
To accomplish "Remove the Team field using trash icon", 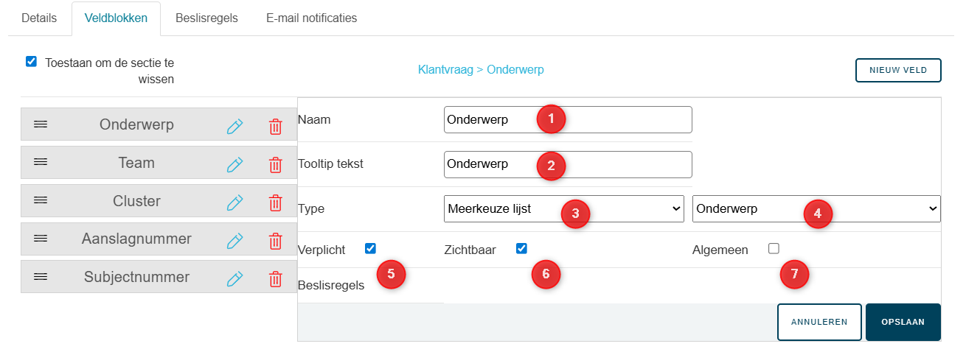I will coord(275,164).
